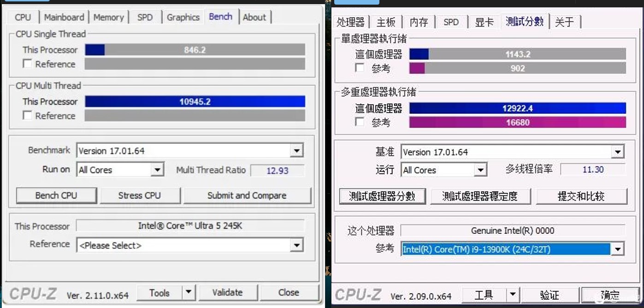This screenshot has width=644, height=308.
Task: Click the Multi Thread Ratio 12.93 field
Action: 278,170
